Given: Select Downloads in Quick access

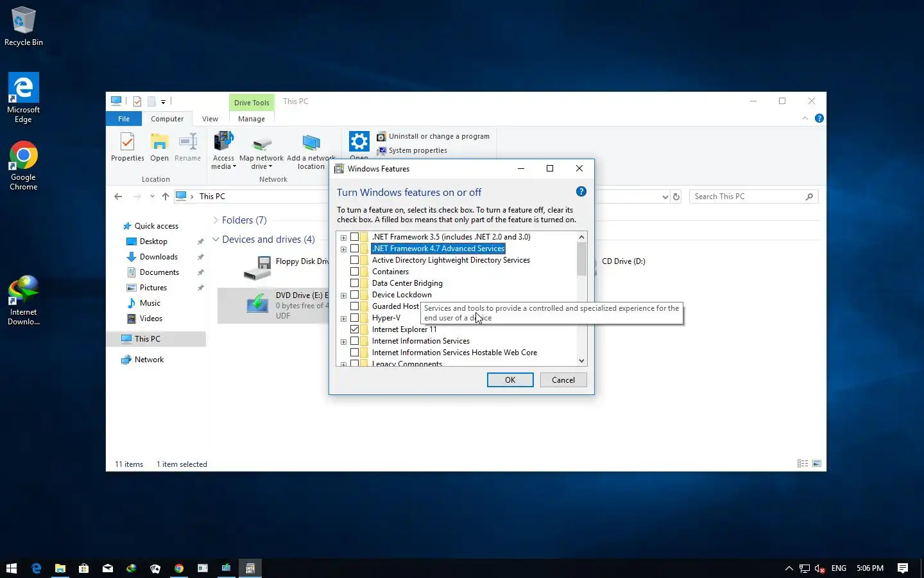Looking at the screenshot, I should [x=158, y=257].
